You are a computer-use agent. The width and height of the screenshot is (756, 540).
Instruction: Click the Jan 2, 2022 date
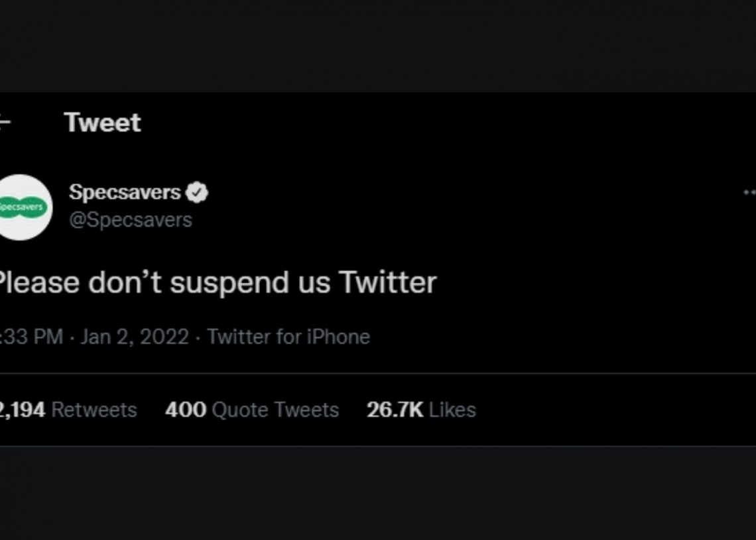(135, 337)
